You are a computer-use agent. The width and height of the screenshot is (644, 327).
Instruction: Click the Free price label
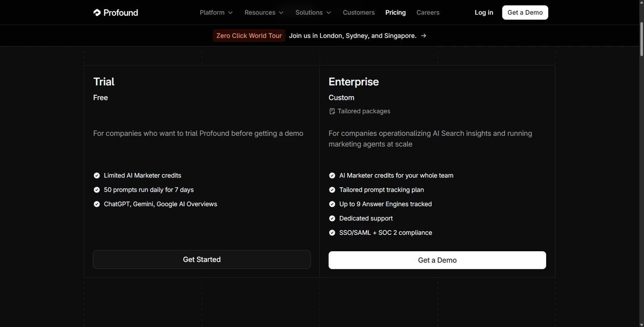[101, 98]
